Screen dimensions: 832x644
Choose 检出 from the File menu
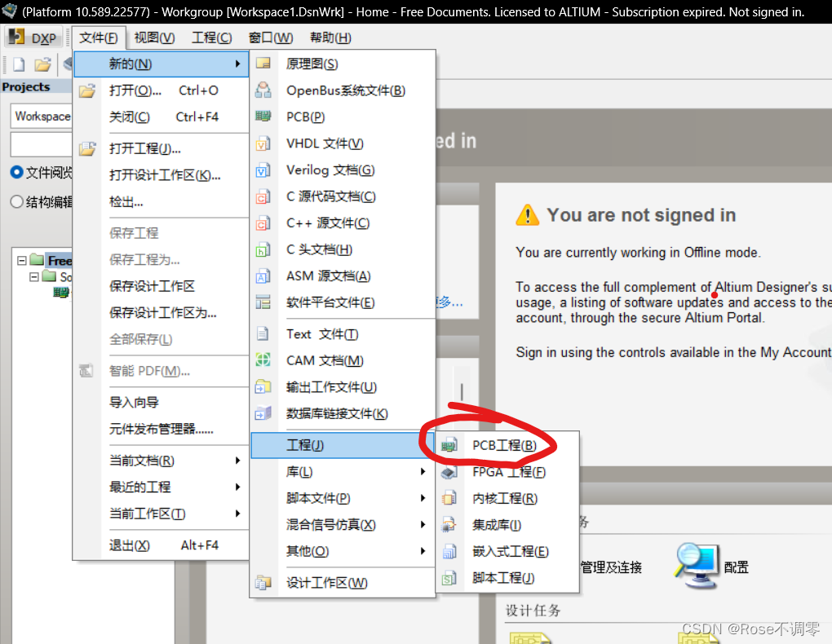coord(161,201)
